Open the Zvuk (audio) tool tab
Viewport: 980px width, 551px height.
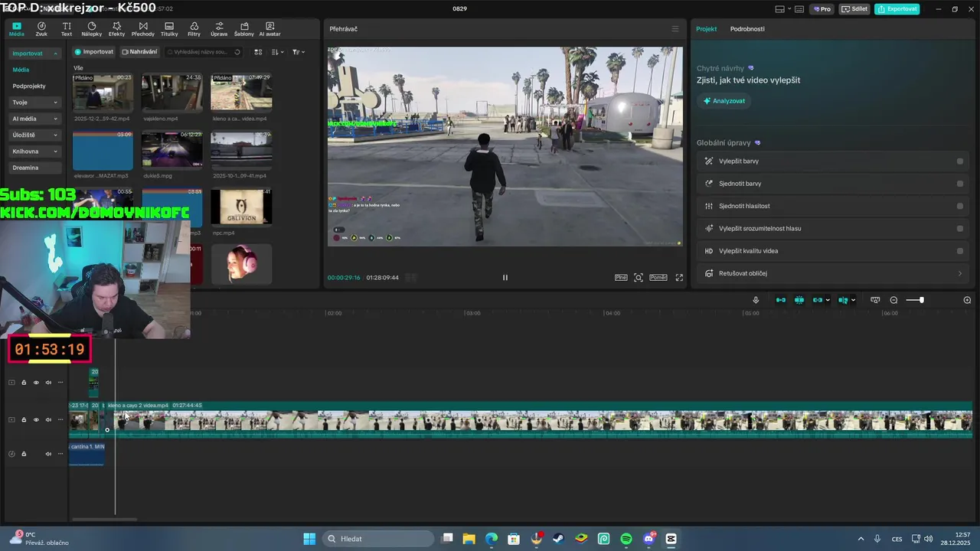coord(41,29)
